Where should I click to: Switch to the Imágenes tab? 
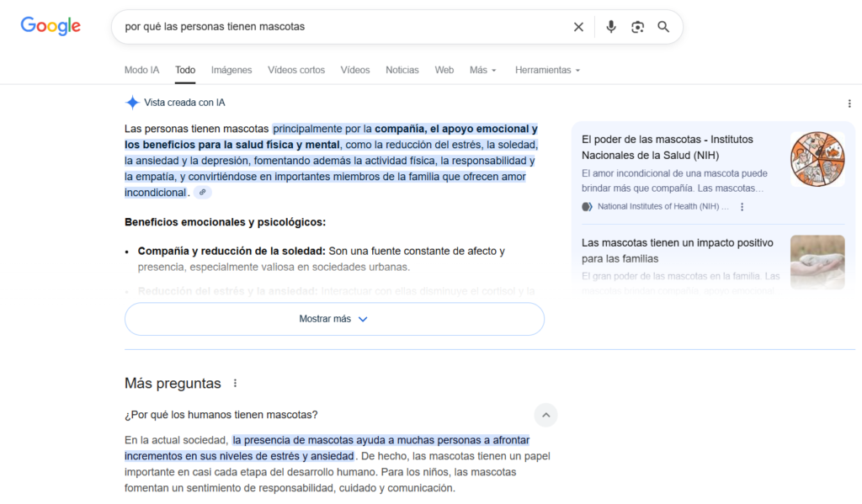231,70
